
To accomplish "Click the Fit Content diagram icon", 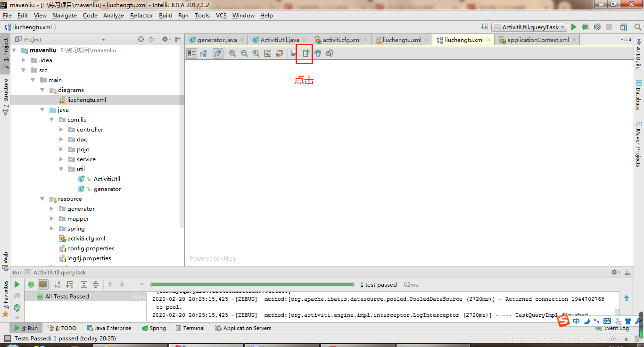I will click(x=268, y=53).
